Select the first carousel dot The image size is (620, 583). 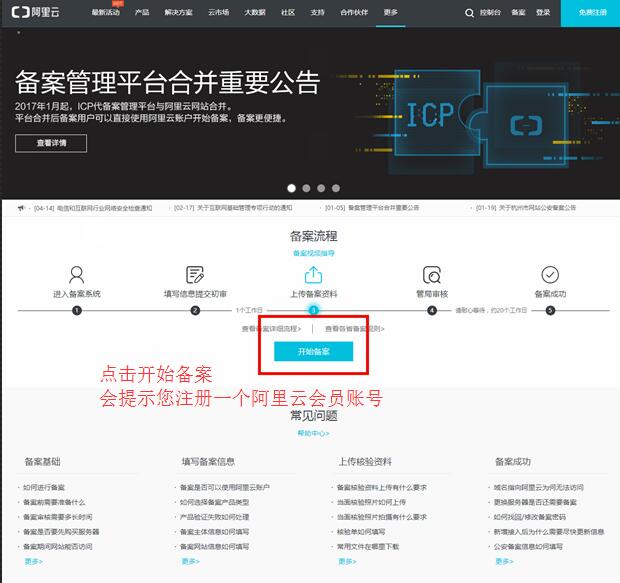(291, 188)
